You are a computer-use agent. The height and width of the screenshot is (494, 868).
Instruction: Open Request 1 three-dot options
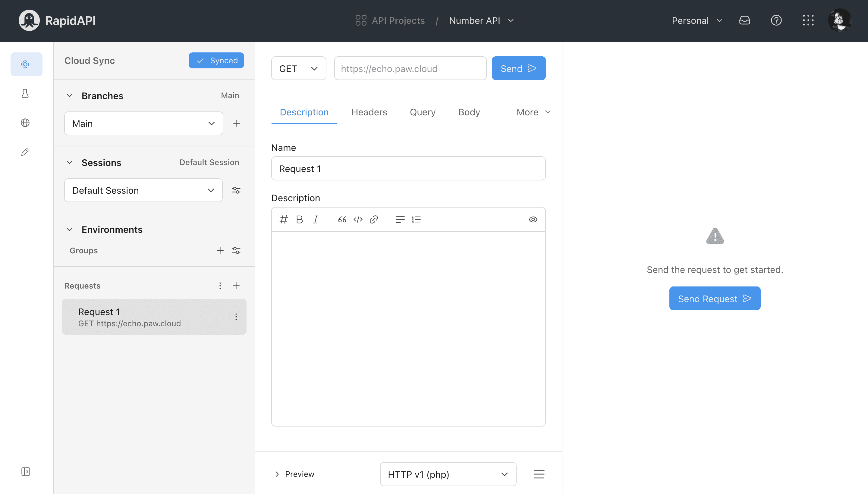236,317
